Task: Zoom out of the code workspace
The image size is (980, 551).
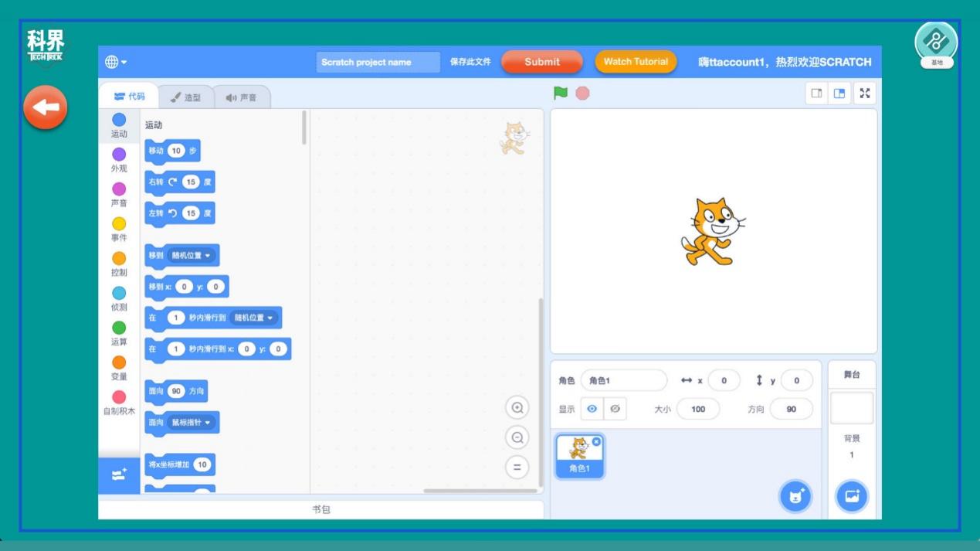Action: [517, 437]
